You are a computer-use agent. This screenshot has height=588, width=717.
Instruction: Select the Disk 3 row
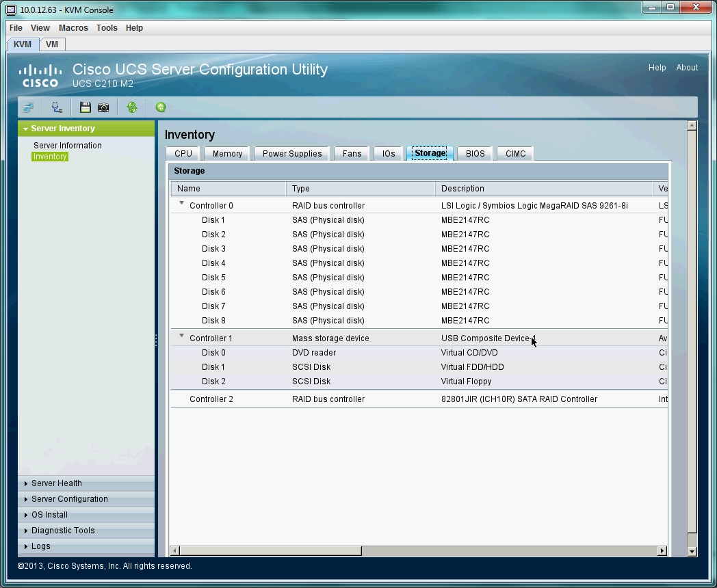(419, 249)
